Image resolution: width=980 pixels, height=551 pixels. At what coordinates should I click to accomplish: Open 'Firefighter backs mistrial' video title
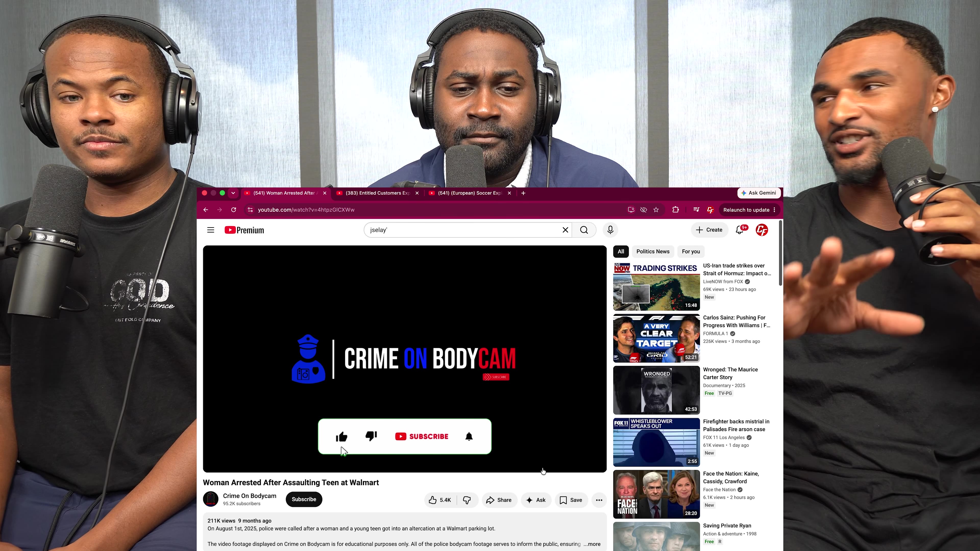click(x=736, y=425)
